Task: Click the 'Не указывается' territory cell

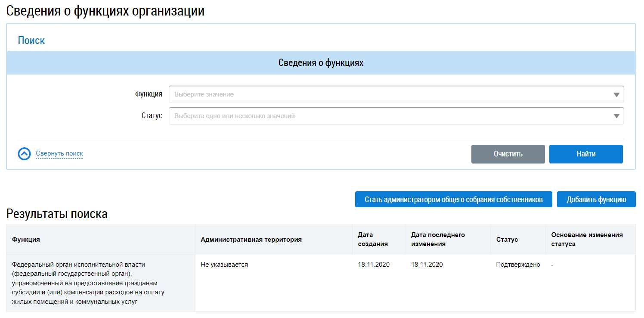Action: pyautogui.click(x=224, y=265)
